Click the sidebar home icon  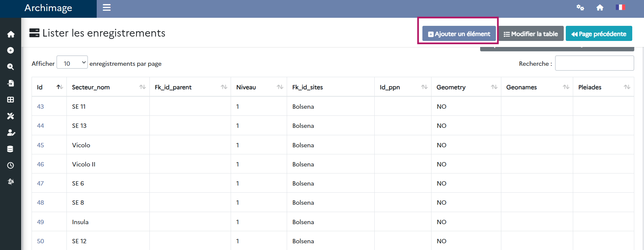[11, 34]
